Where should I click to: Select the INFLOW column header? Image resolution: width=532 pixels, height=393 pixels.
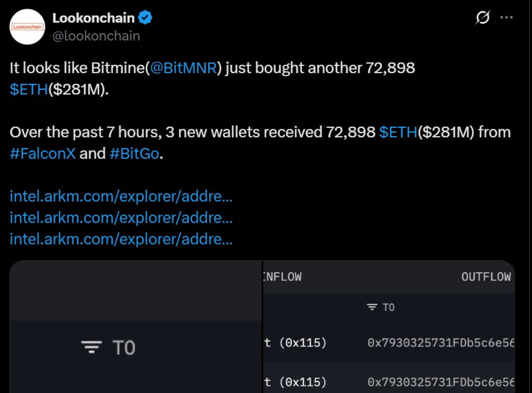(283, 277)
